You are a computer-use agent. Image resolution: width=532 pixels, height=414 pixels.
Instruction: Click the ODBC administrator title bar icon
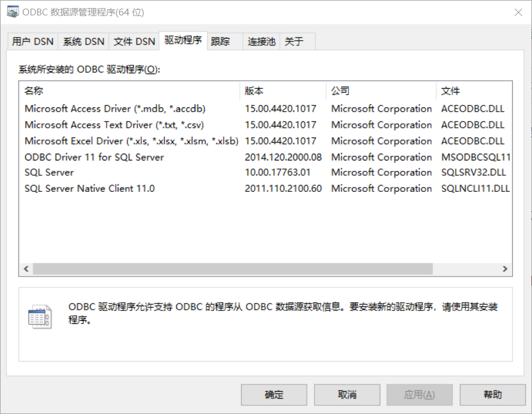12,12
